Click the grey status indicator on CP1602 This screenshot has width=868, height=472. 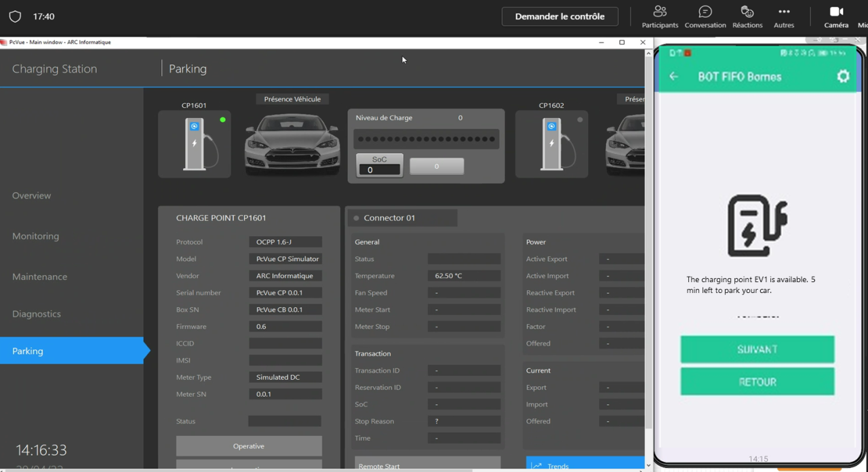click(x=580, y=120)
